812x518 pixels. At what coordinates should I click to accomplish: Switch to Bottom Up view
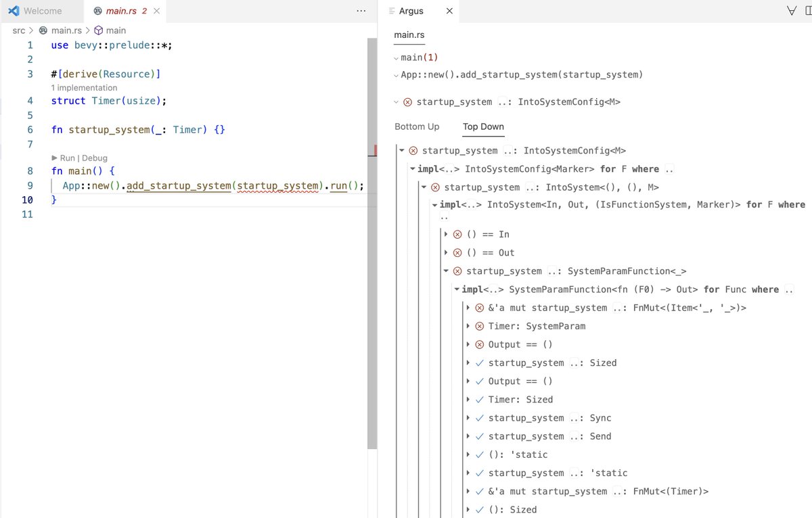(x=417, y=126)
